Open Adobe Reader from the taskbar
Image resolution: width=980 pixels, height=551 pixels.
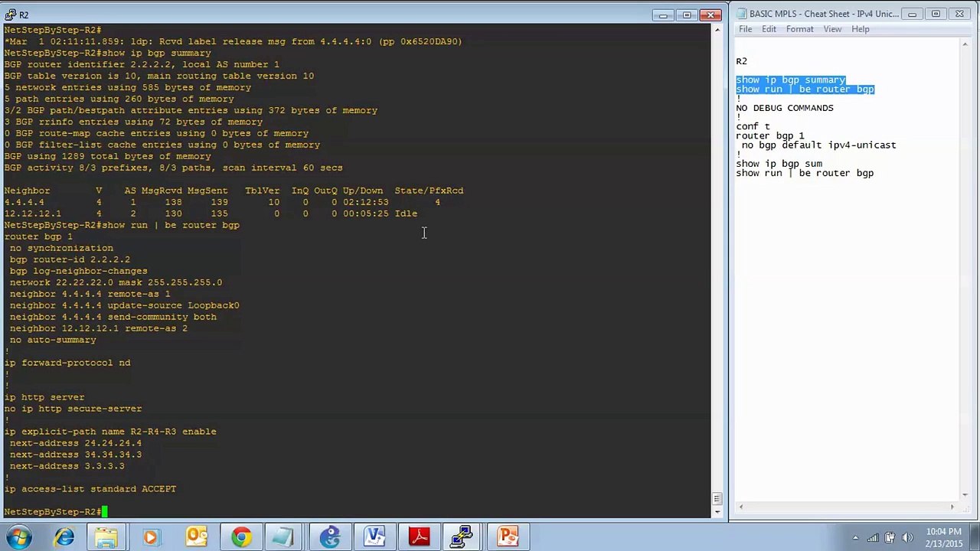(419, 537)
